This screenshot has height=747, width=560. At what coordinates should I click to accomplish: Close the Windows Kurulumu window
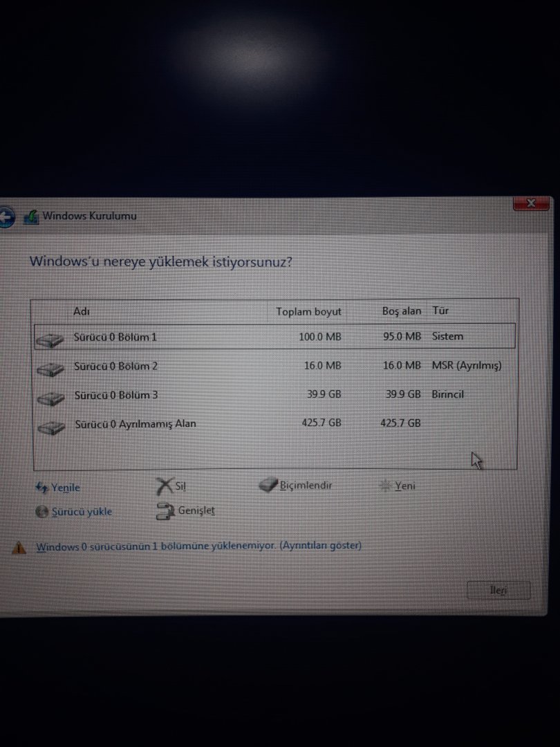click(x=531, y=203)
